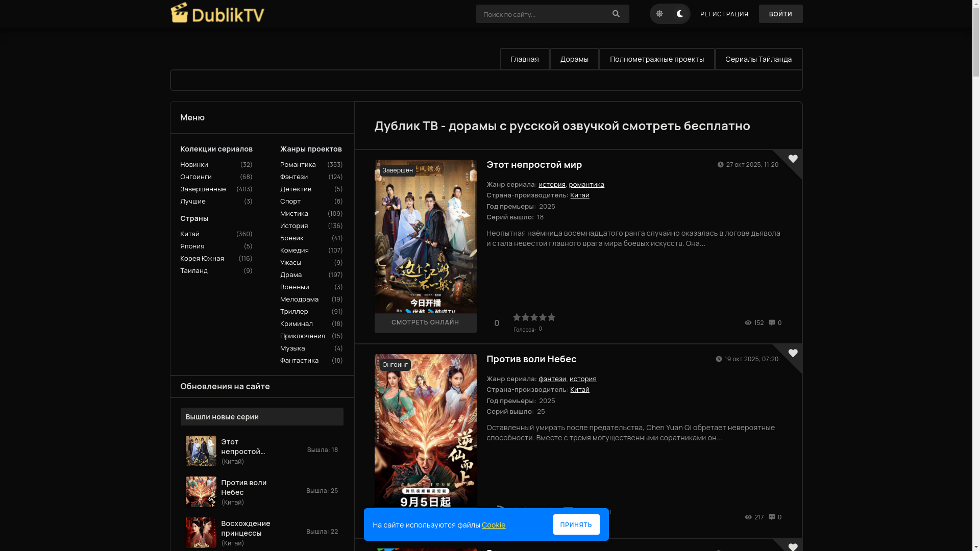Switch to dark theme moon icon
Viewport: 980px width, 551px height.
tap(680, 14)
